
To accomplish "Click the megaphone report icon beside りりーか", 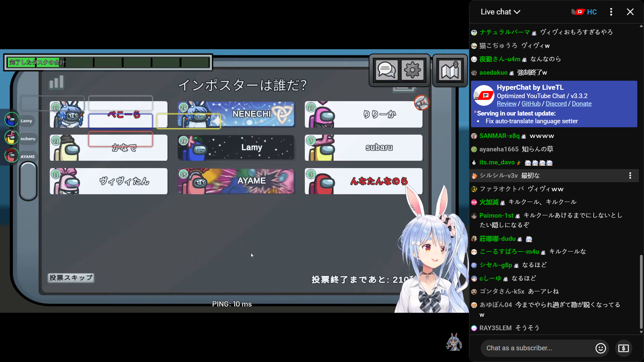I will [421, 102].
